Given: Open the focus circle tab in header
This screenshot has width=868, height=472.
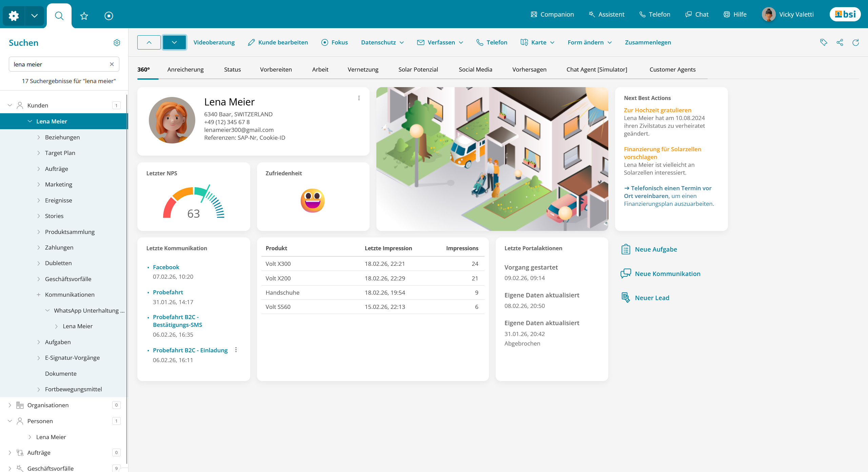Looking at the screenshot, I should coord(109,16).
